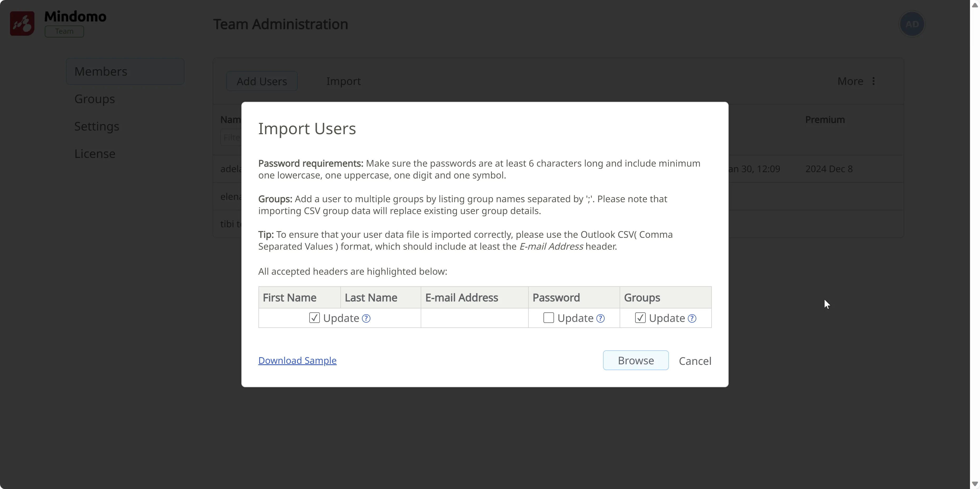The height and width of the screenshot is (489, 980).
Task: Click the Add Users button
Action: (262, 81)
